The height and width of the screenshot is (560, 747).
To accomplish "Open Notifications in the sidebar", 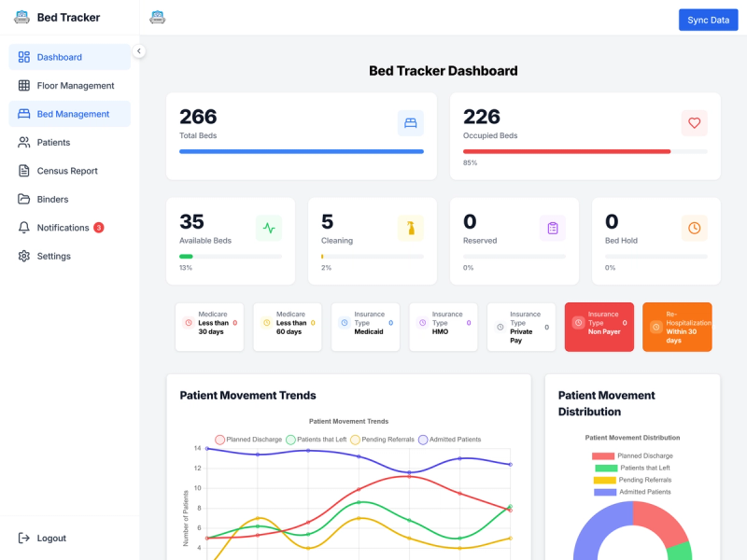I will tap(69, 228).
